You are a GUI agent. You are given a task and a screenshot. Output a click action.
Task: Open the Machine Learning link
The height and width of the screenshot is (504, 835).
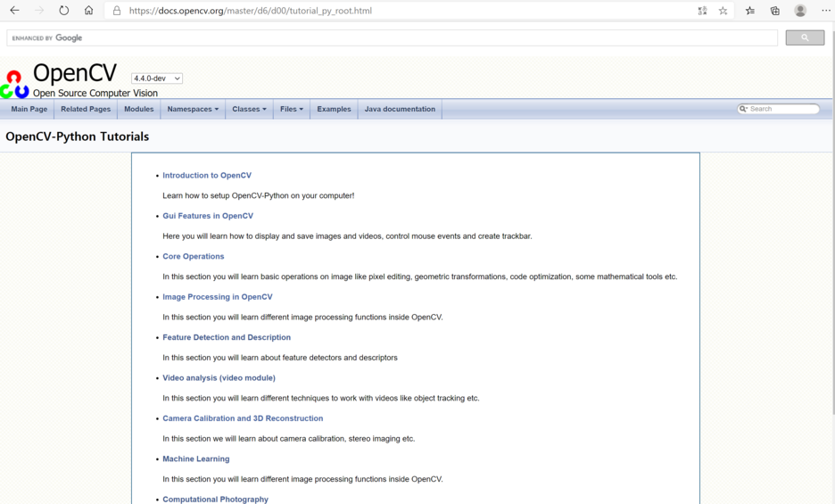click(x=196, y=459)
